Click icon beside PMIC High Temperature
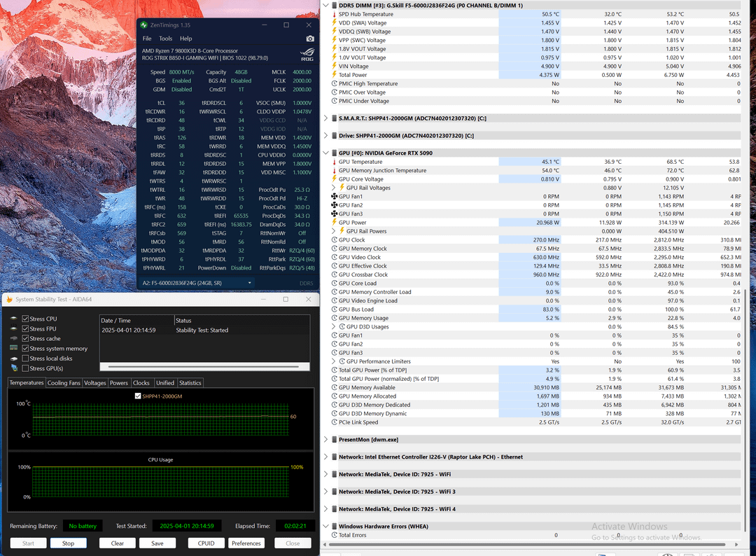Image resolution: width=756 pixels, height=556 pixels. pos(334,84)
